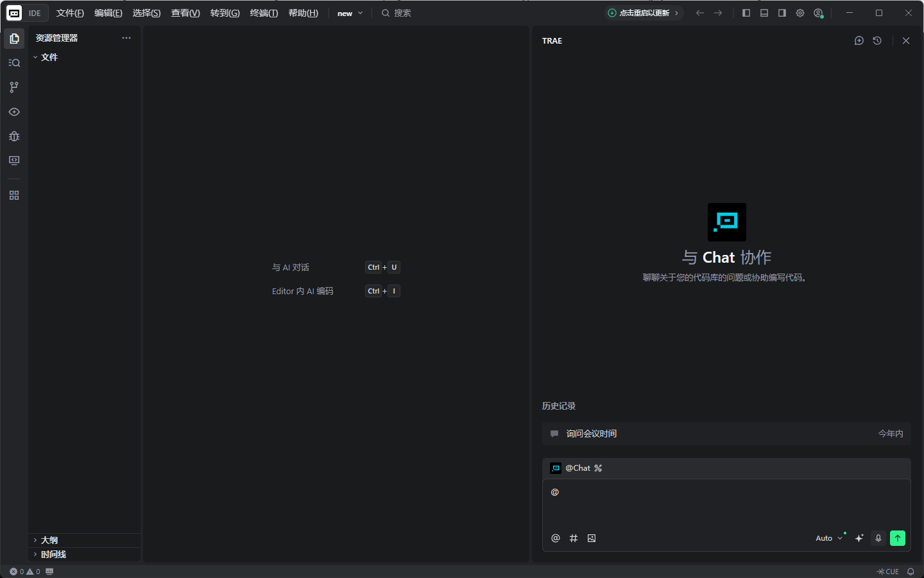Image resolution: width=924 pixels, height=578 pixels.
Task: Click the large Trae logo above 与 Chat 协作
Action: click(726, 222)
